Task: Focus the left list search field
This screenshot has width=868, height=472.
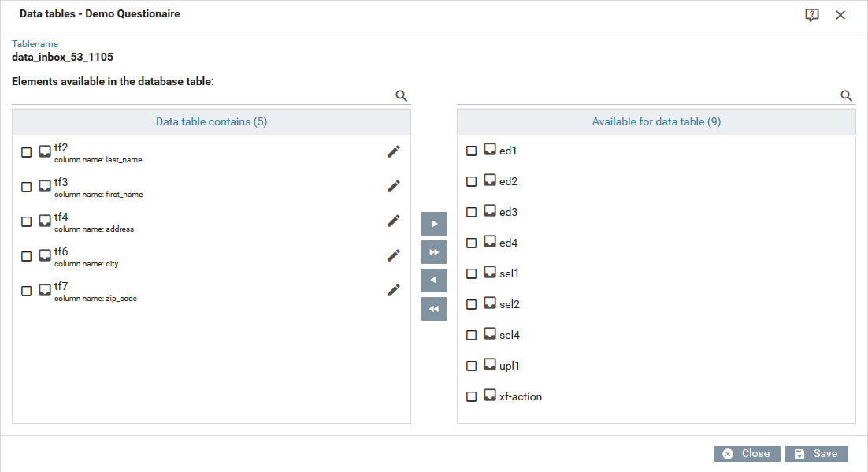Action: coord(201,96)
